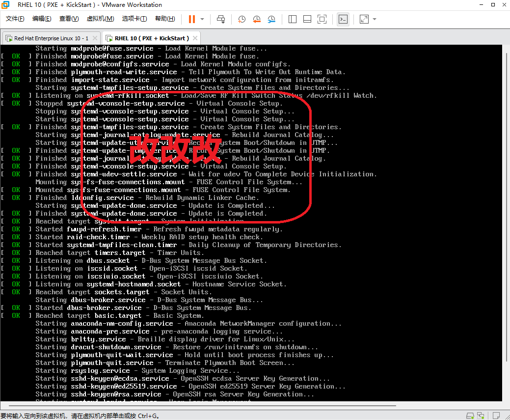
Task: Open the 文件(F) menu
Action: coord(15,19)
